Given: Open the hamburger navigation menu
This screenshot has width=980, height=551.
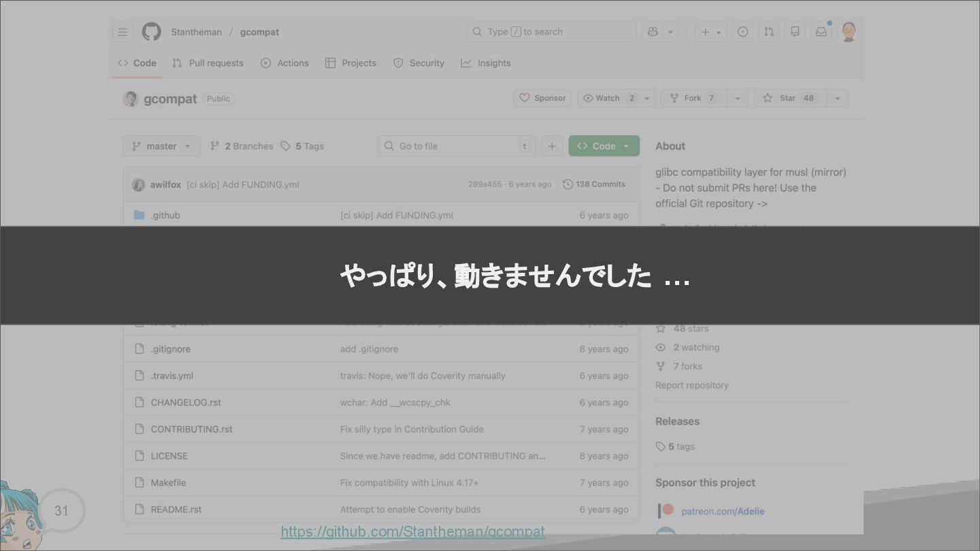Looking at the screenshot, I should 122,32.
